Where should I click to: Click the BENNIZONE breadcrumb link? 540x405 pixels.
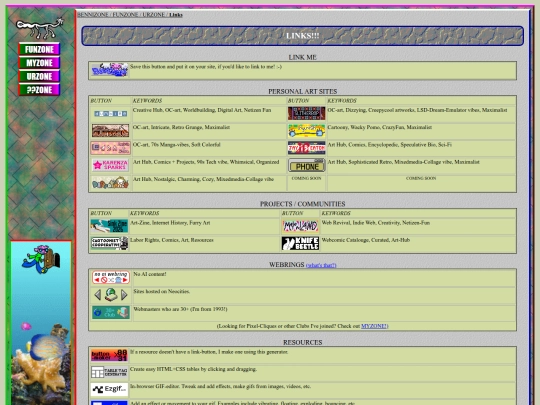coord(93,14)
